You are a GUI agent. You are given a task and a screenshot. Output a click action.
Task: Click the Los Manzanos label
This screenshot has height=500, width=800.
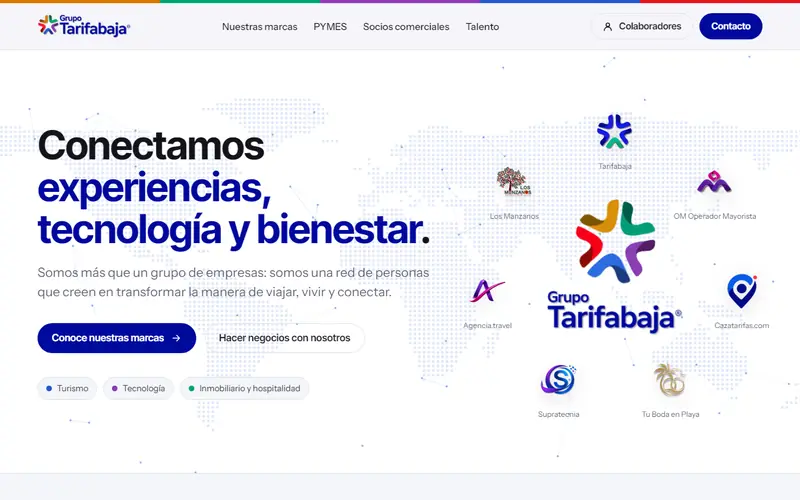coord(514,216)
